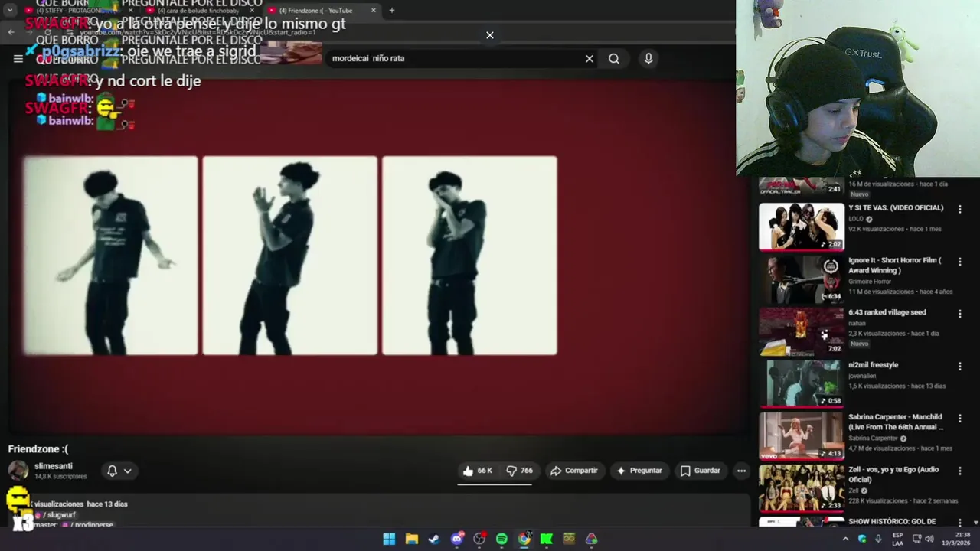Open options for 'ni2mil freestyle' video
The height and width of the screenshot is (551, 980).
coord(959,366)
